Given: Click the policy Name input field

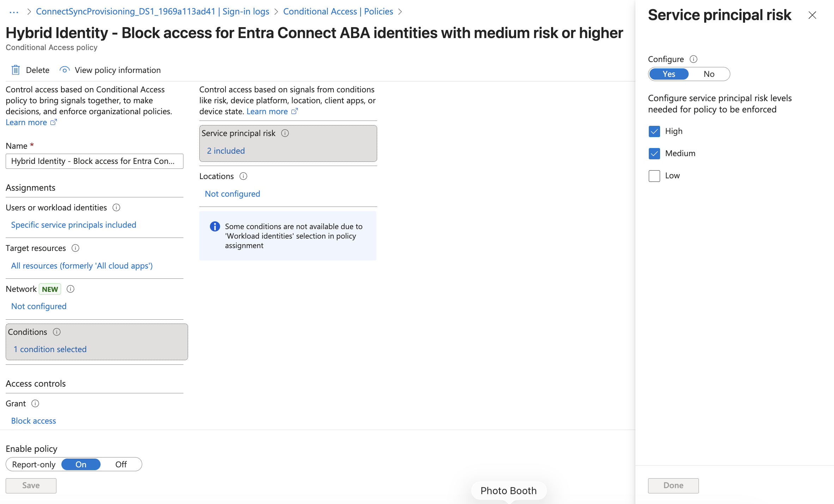Looking at the screenshot, I should (x=95, y=161).
